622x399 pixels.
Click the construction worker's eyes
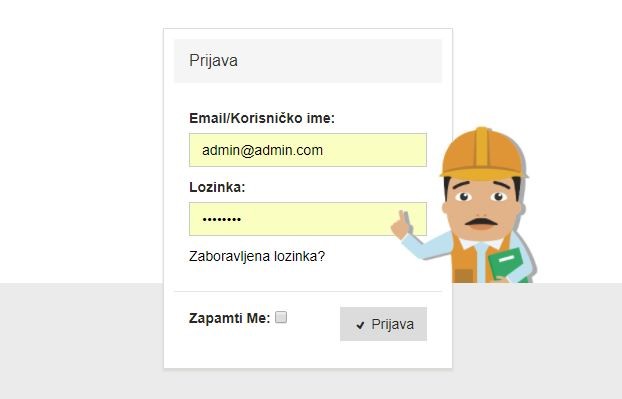[481, 196]
